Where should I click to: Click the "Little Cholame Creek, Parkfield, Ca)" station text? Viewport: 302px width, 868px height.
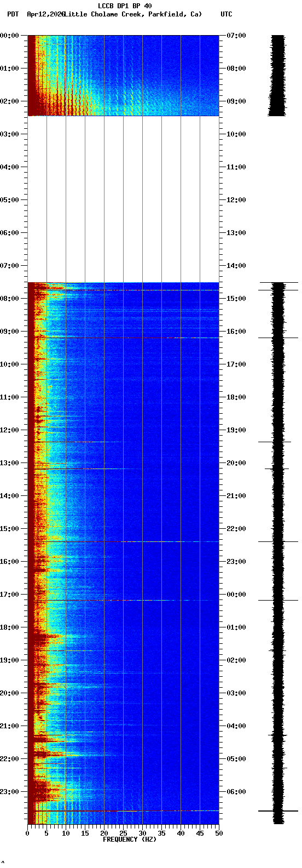133,14
